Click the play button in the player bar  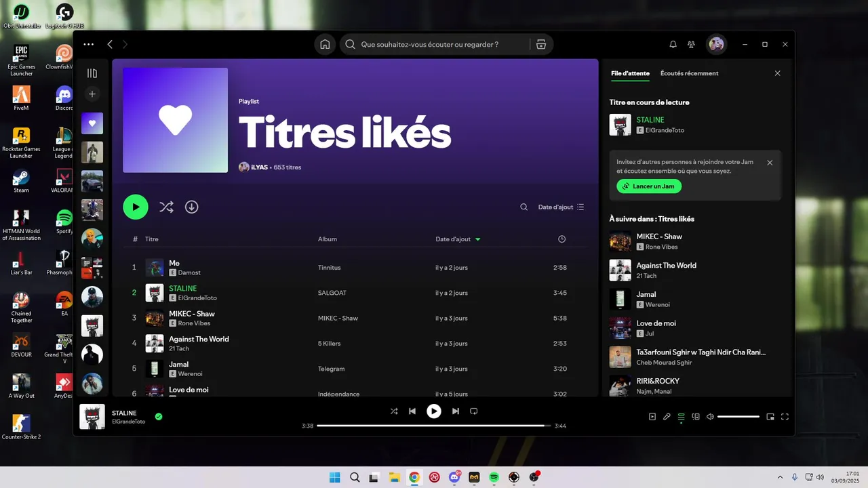[x=434, y=411]
